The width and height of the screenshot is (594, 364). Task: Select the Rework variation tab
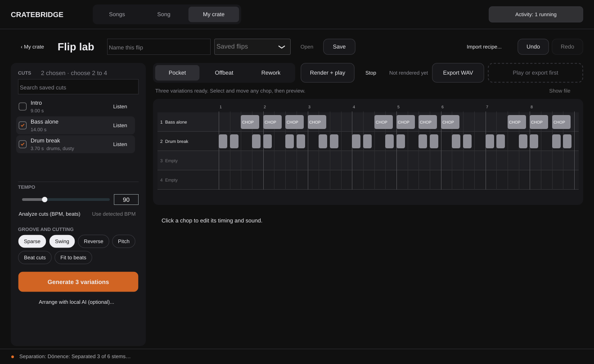click(x=271, y=73)
